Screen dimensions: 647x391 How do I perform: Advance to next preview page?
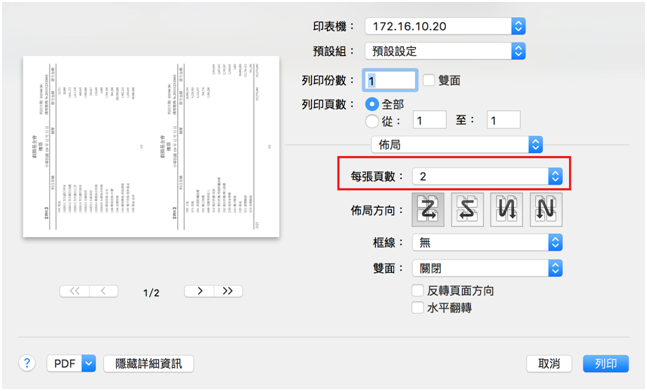click(x=199, y=291)
